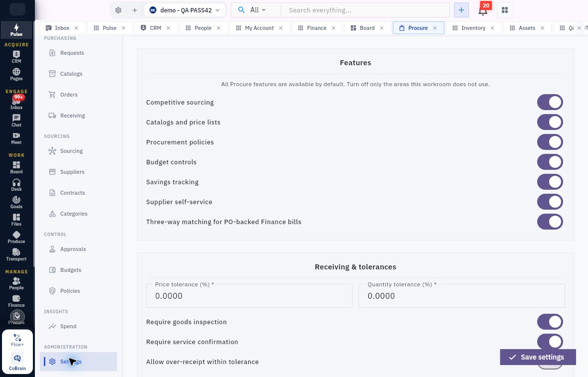Open Meet module in sidebar
Screen dimensions: 588x377
(x=16, y=138)
